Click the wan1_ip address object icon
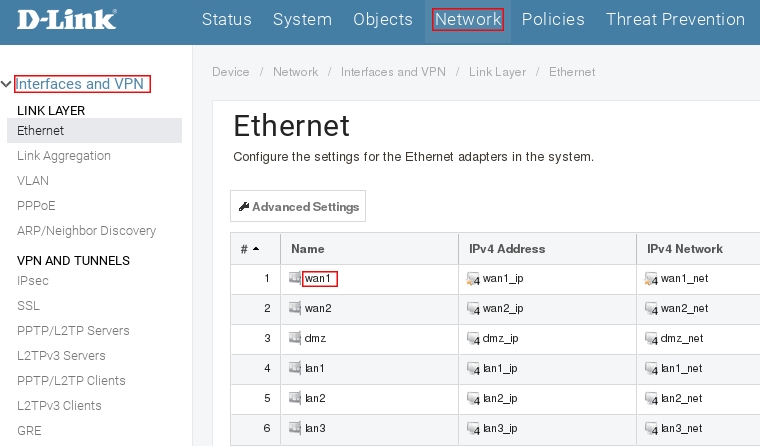This screenshot has height=446, width=760. pyautogui.click(x=474, y=279)
